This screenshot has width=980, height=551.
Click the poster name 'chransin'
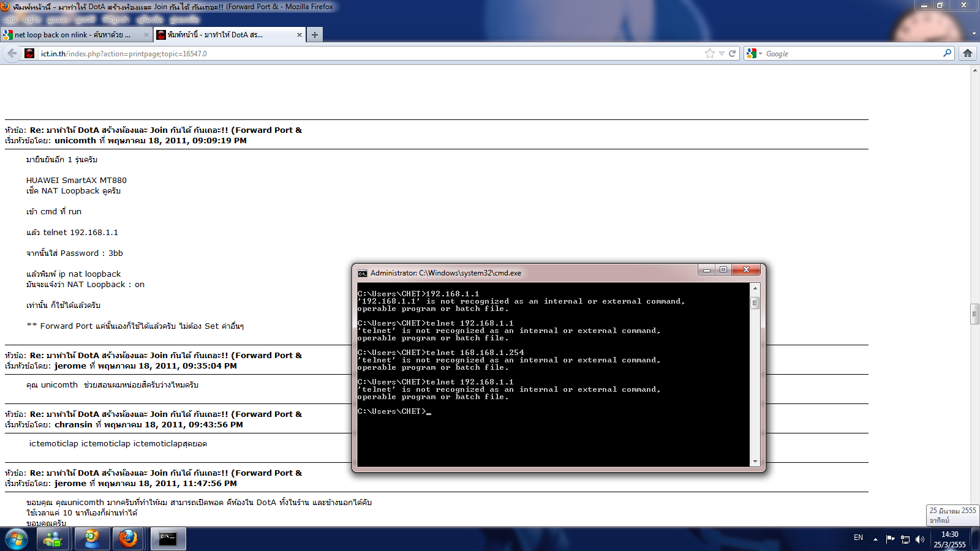pos(73,424)
